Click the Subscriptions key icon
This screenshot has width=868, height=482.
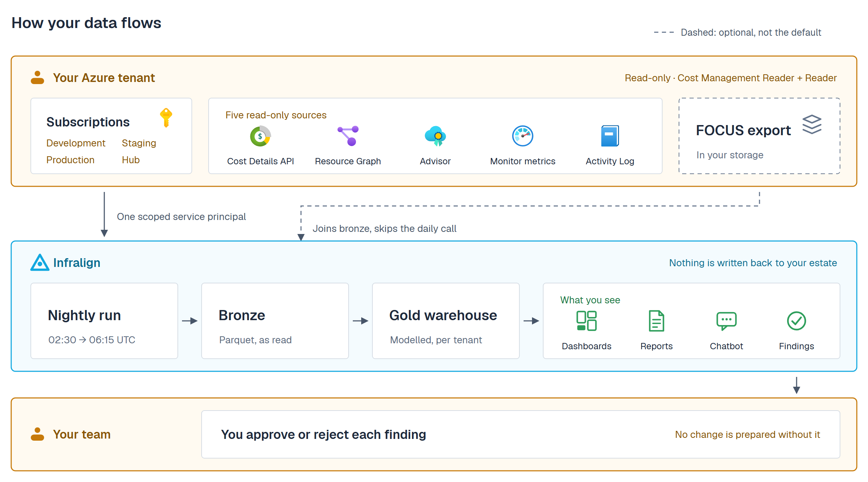(x=166, y=118)
